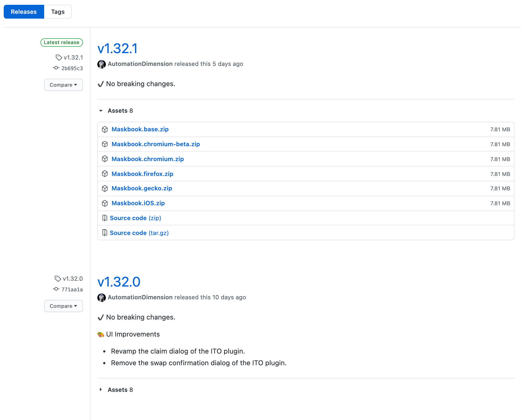Open the v1.32.1 release title link
The height and width of the screenshot is (420, 524).
118,49
